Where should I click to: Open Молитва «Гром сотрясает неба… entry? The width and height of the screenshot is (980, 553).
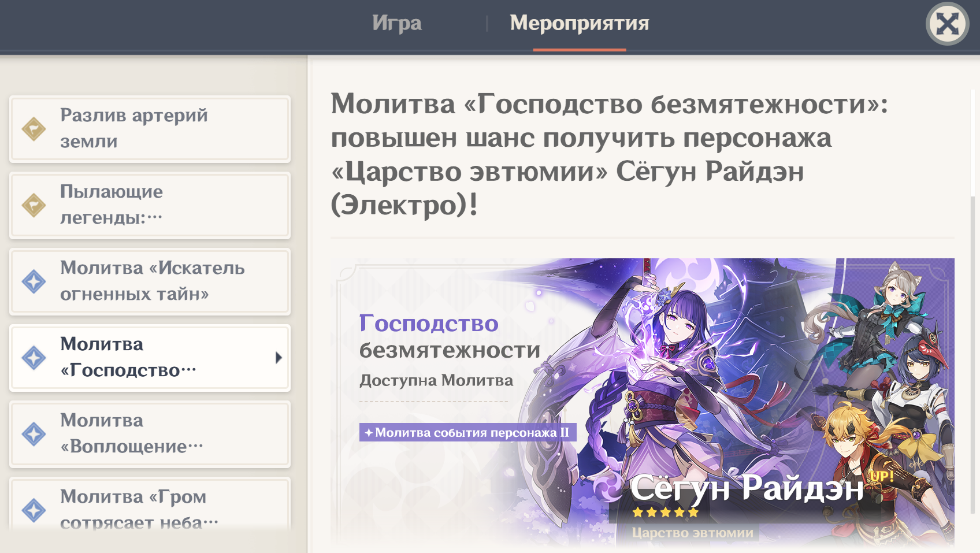pyautogui.click(x=150, y=504)
